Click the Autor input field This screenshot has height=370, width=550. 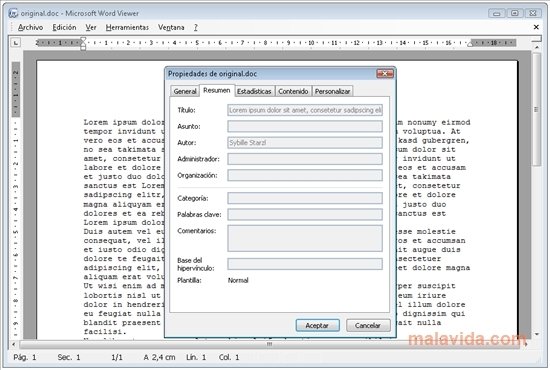(305, 143)
